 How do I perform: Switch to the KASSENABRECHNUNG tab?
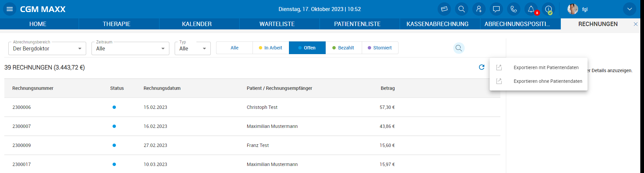click(x=438, y=24)
